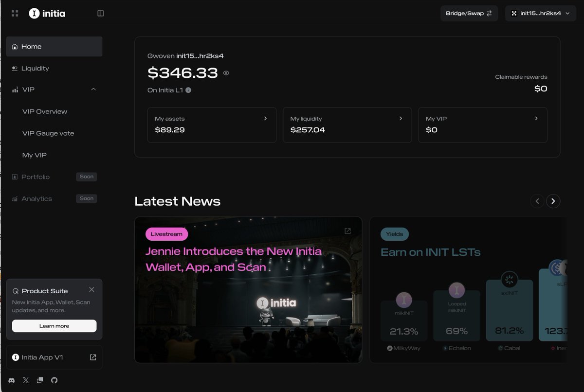This screenshot has height=392, width=584.
Task: Open My assets card
Action: [x=212, y=125]
